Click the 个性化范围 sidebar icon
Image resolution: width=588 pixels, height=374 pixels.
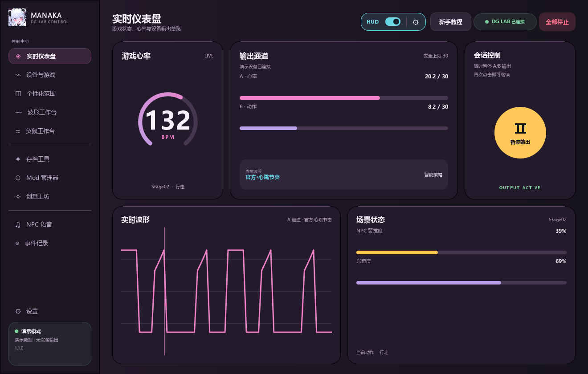pyautogui.click(x=18, y=93)
